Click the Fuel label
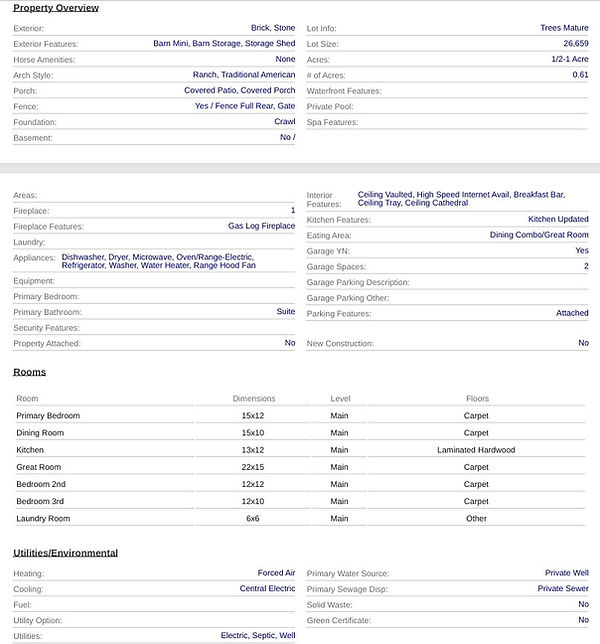600x644 pixels. pyautogui.click(x=22, y=605)
